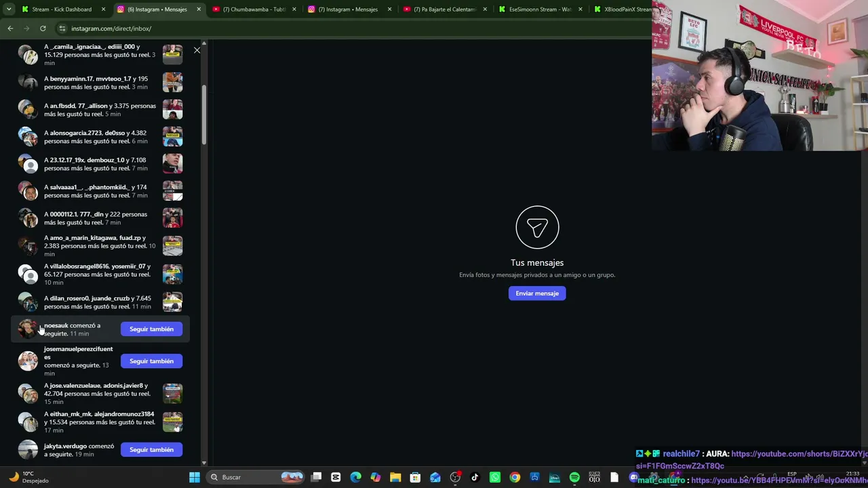
Task: Open Copilot from the taskbar
Action: 376,477
